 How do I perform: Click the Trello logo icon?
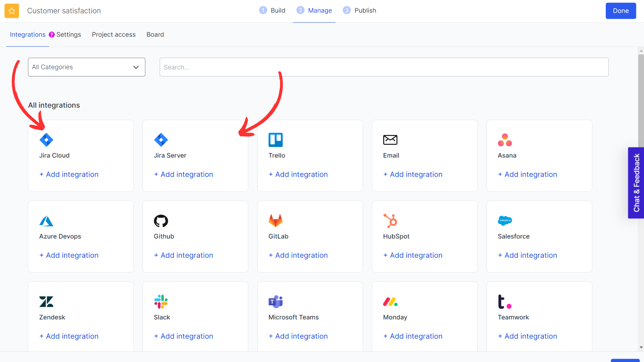[275, 140]
